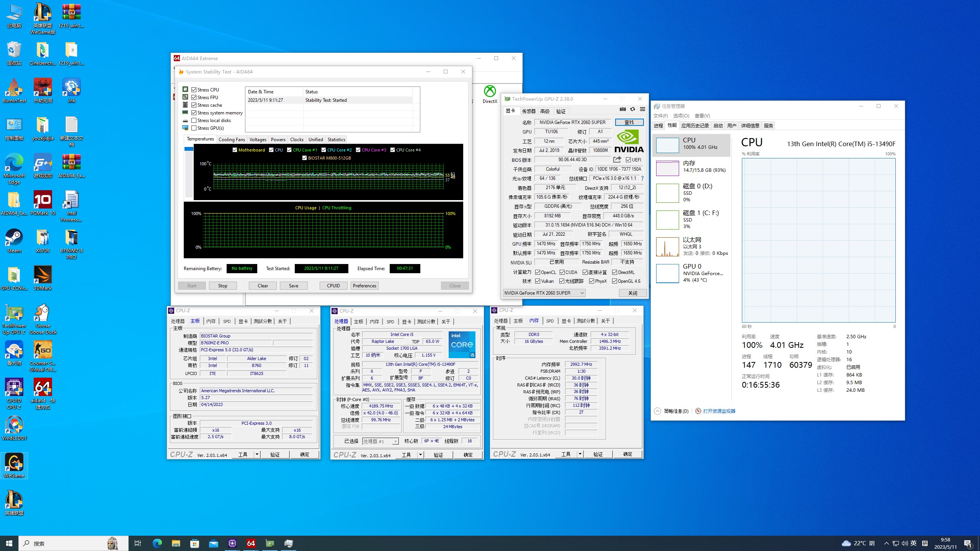980x551 pixels.
Task: Open the WeGame desktop icon
Action: click(x=14, y=466)
